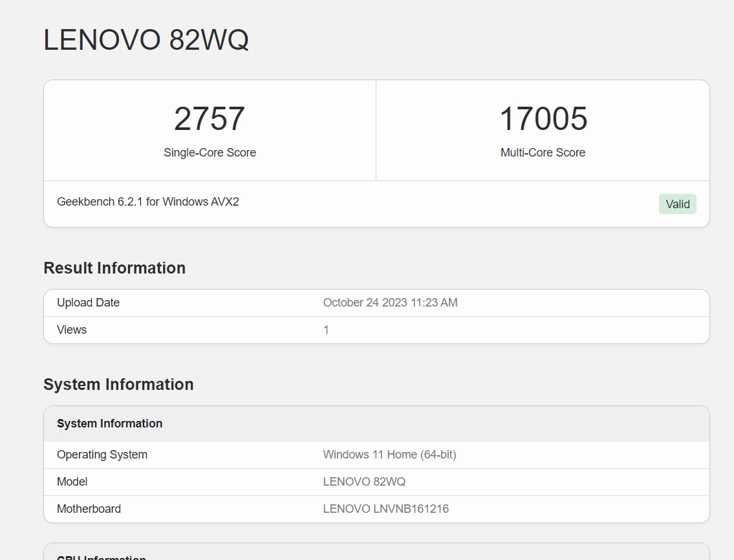This screenshot has height=560, width=734.
Task: Click the Operating System row label
Action: 102,455
